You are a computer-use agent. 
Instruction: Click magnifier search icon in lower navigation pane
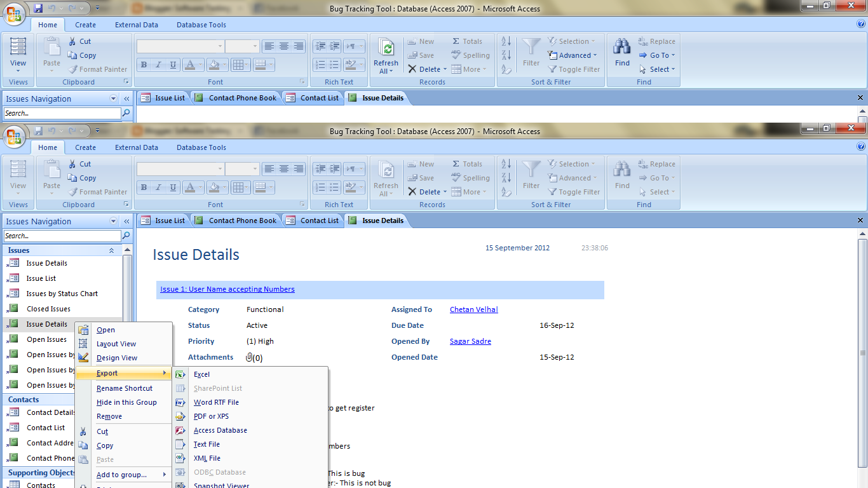coord(126,236)
